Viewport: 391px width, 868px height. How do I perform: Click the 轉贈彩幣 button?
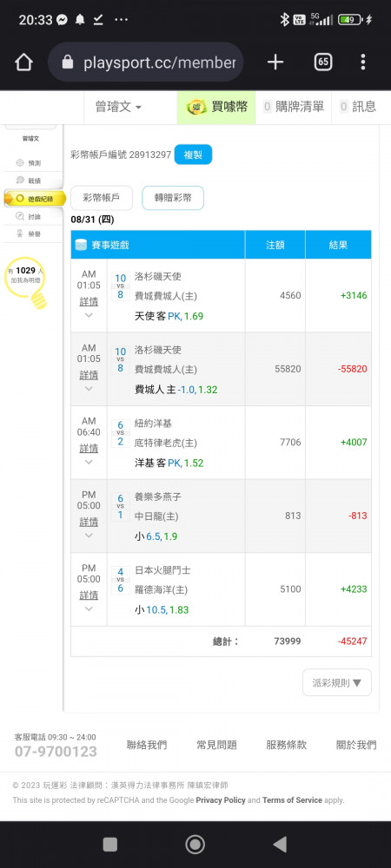pos(173,198)
